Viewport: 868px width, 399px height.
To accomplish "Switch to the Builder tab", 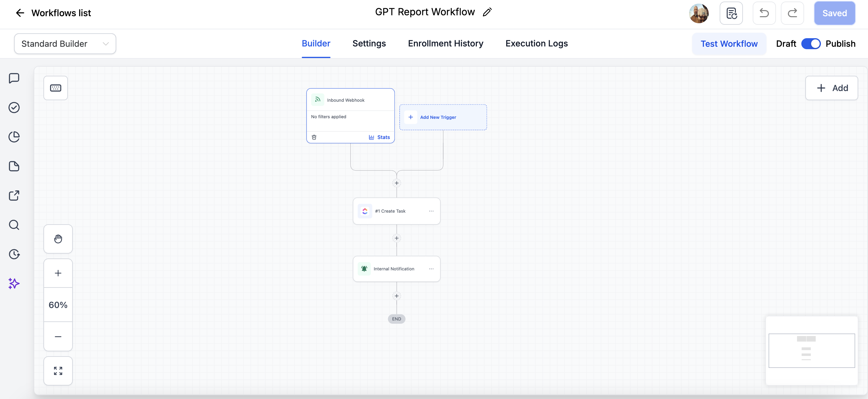I will coord(316,43).
